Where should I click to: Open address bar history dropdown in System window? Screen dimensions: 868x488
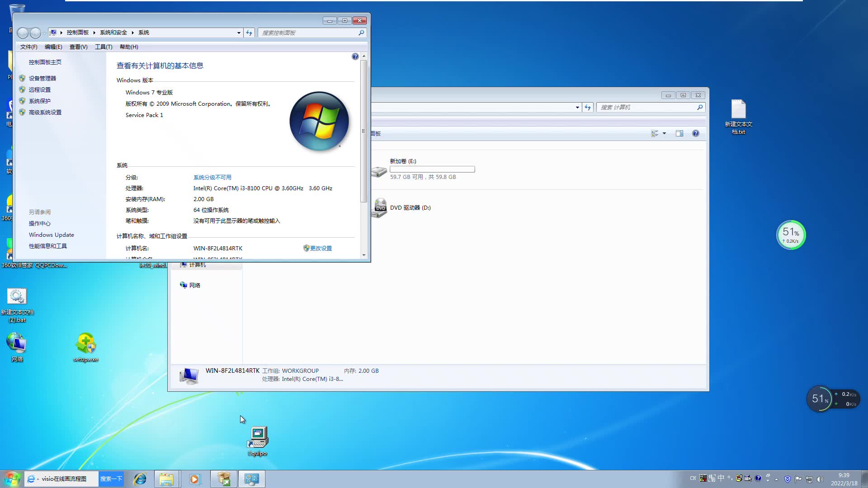point(239,33)
